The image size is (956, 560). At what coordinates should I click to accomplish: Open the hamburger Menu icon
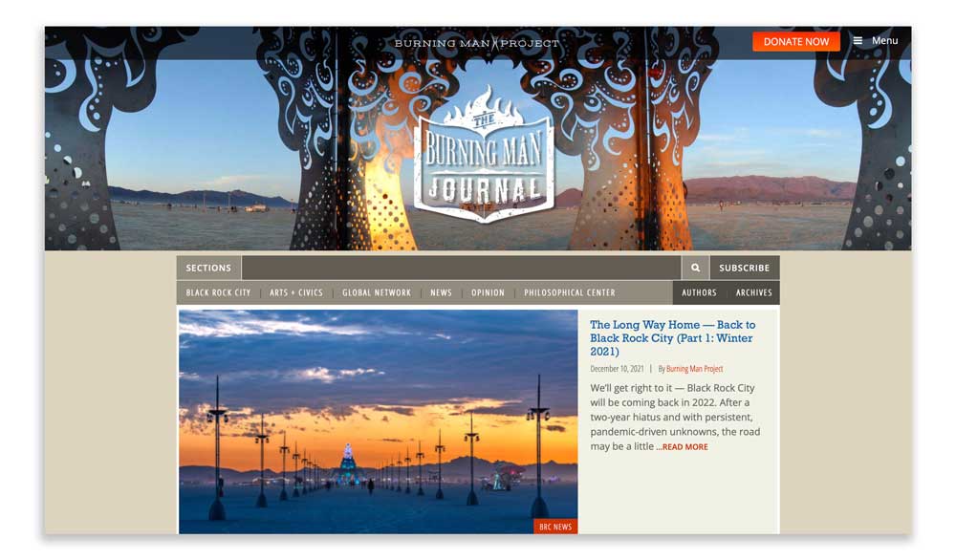tap(858, 41)
